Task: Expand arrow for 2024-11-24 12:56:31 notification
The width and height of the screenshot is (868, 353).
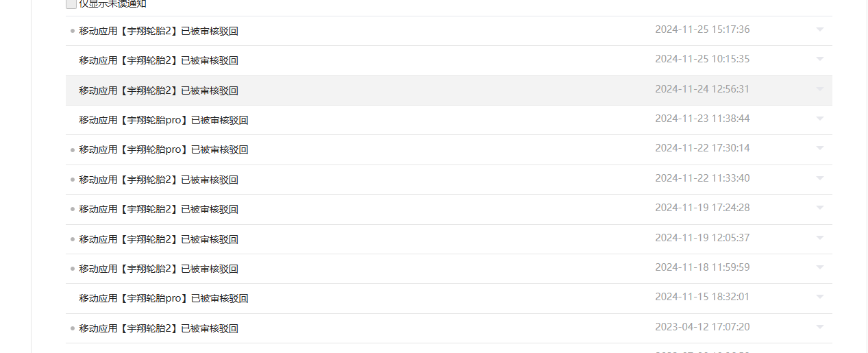Action: (x=820, y=89)
